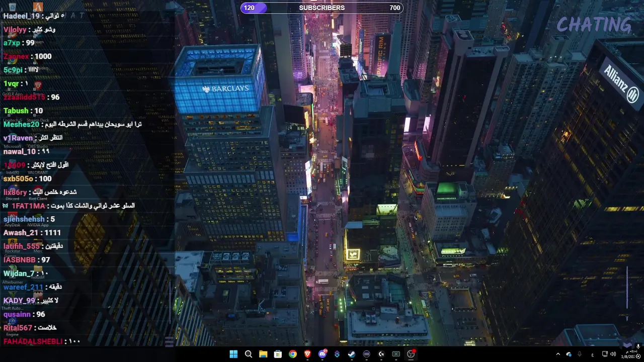This screenshot has height=362, width=644.
Task: Open Brave browser in the taskbar
Action: 307,354
